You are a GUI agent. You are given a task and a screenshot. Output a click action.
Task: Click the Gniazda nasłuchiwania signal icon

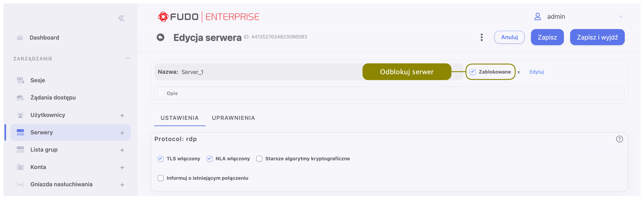coord(20,184)
